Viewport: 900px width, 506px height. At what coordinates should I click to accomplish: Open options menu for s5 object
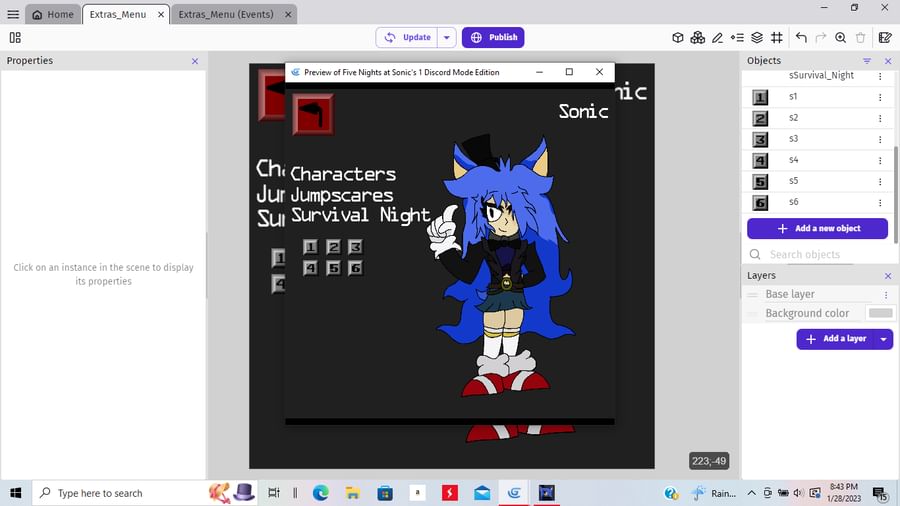pos(880,182)
